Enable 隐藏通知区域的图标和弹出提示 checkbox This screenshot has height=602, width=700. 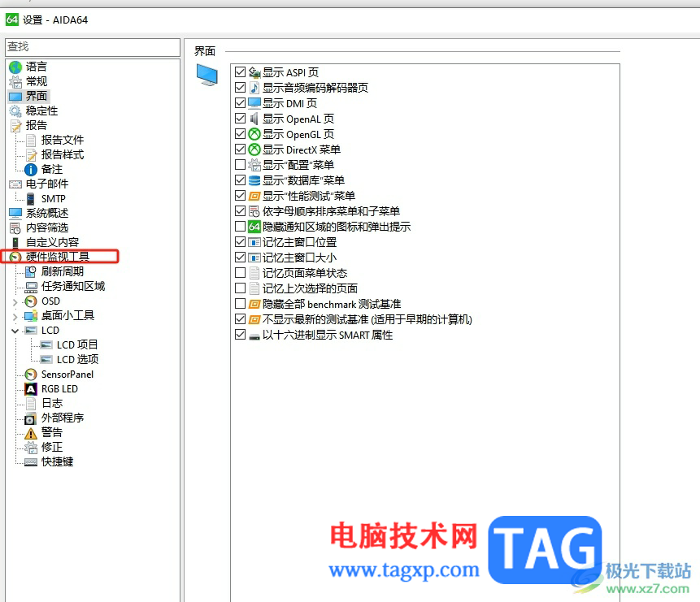tap(240, 227)
